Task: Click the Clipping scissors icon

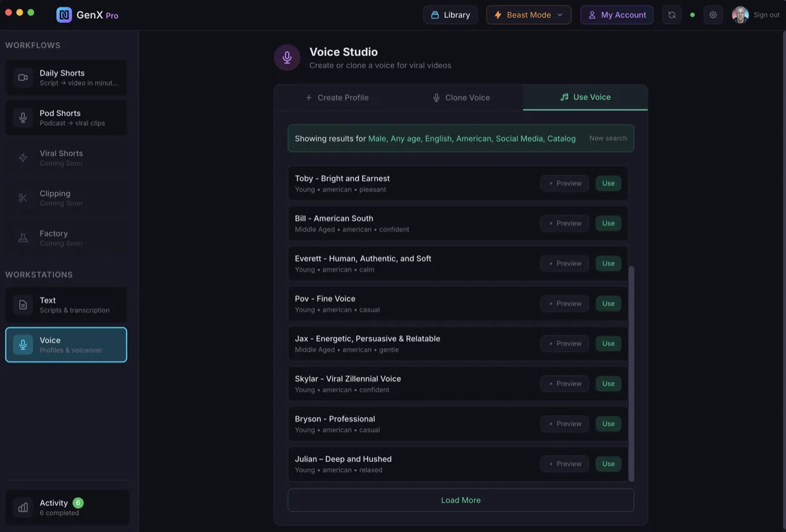Action: point(22,197)
